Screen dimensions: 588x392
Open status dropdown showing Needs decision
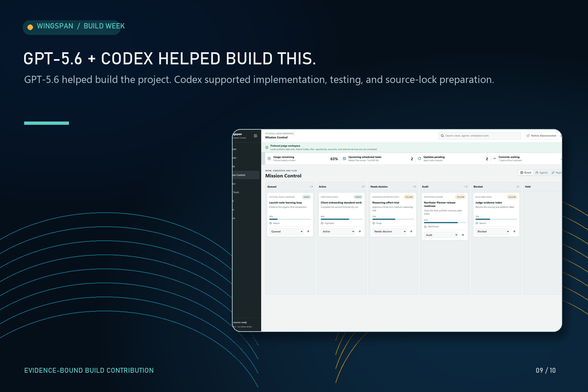point(390,232)
